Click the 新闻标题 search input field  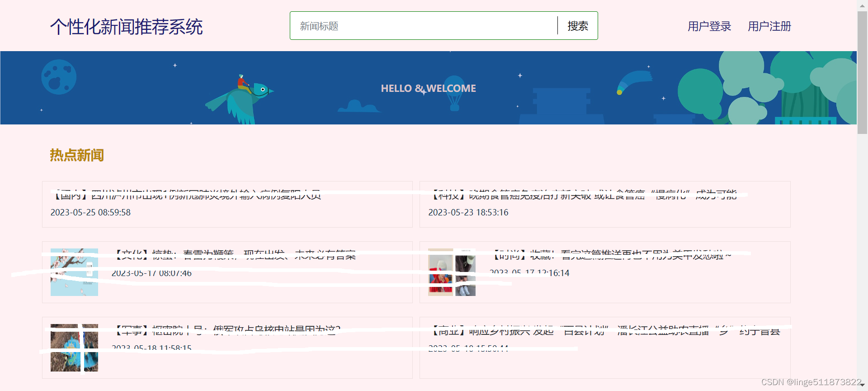[x=424, y=26]
